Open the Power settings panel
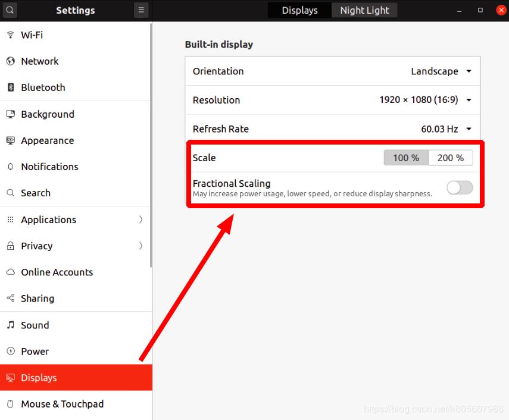 (35, 351)
